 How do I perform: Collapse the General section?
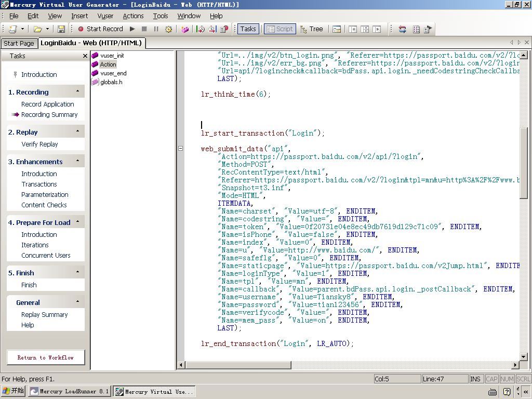[x=78, y=302]
